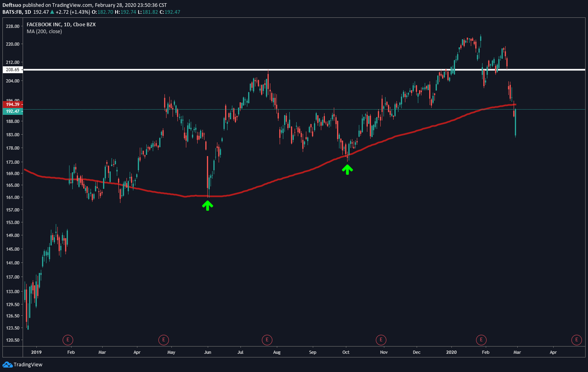The height and width of the screenshot is (372, 588).
Task: Click the Deftsuo author name in header
Action: click(x=12, y=5)
